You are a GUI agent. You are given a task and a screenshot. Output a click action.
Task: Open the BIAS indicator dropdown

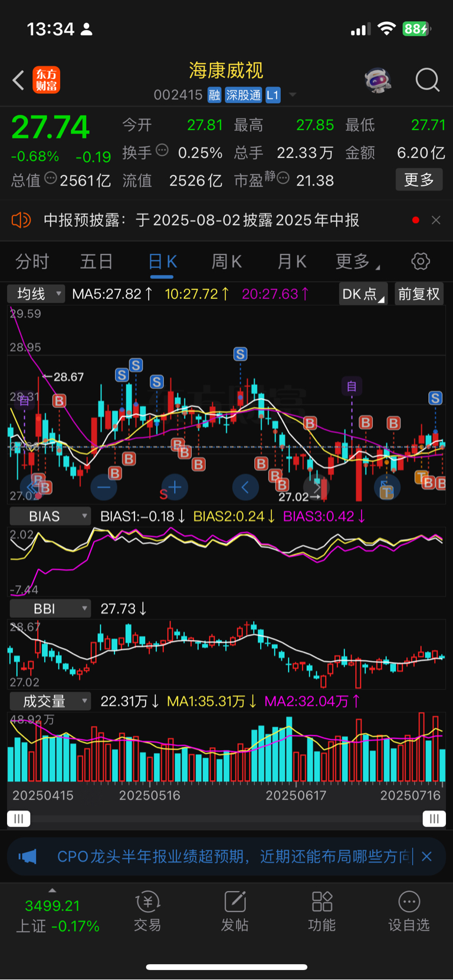(x=50, y=516)
